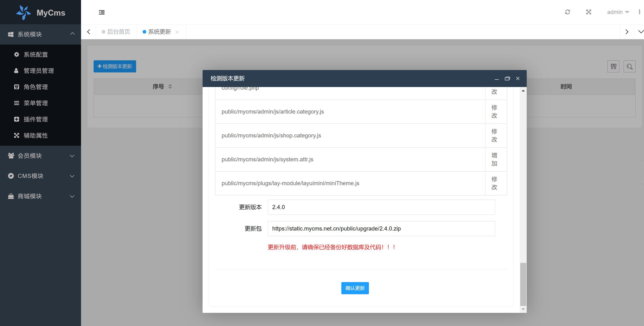644x326 pixels.
Task: Click the 时间 column header
Action: (566, 87)
